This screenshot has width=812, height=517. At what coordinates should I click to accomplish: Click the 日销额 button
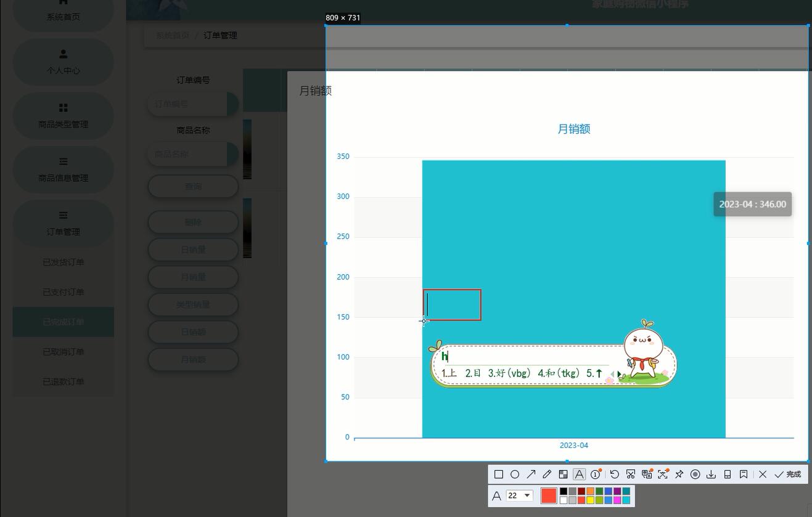coord(193,332)
